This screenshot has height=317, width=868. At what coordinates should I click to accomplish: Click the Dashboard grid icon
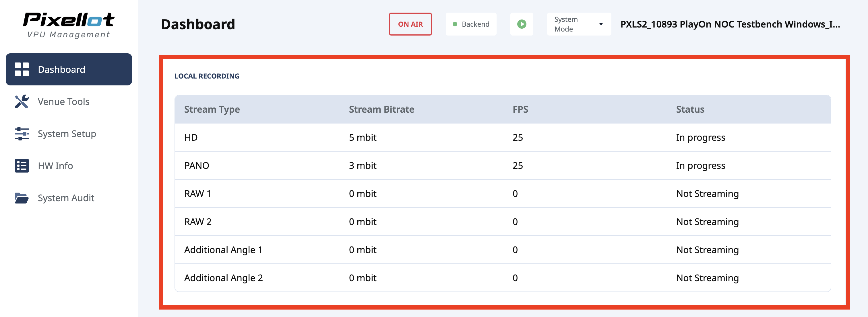pyautogui.click(x=22, y=69)
